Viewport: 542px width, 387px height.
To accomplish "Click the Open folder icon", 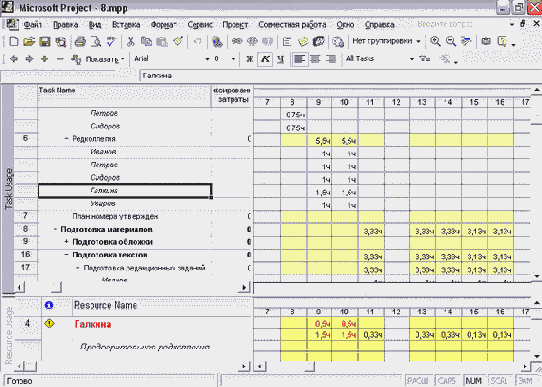I will tap(29, 42).
